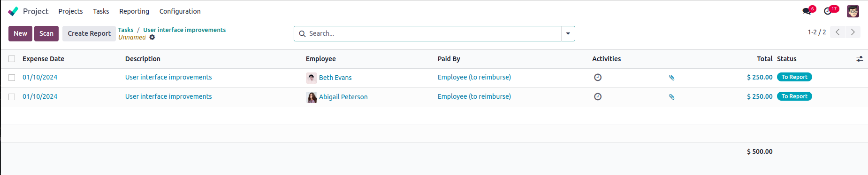The width and height of the screenshot is (868, 175).
Task: Open the activities clock notification icon
Action: pos(828,11)
